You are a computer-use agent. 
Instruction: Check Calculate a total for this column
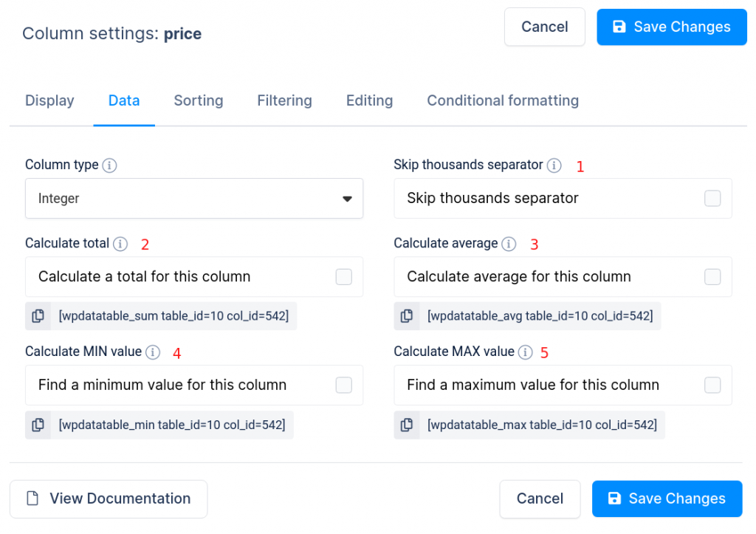tap(343, 276)
